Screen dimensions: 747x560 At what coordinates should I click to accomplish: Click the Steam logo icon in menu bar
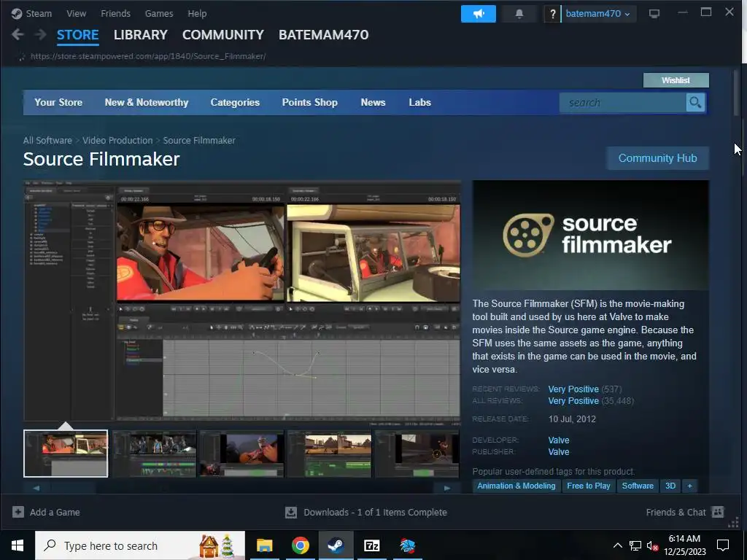(x=17, y=13)
